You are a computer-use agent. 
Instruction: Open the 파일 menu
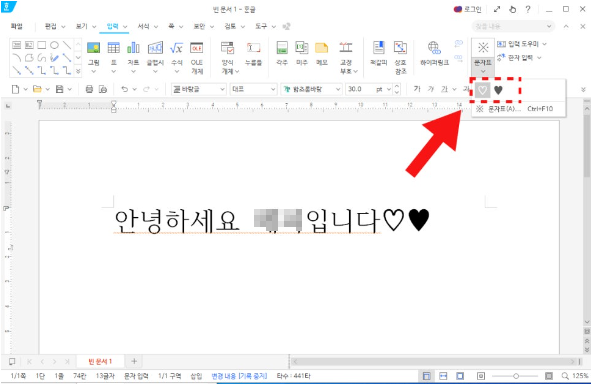(x=16, y=26)
